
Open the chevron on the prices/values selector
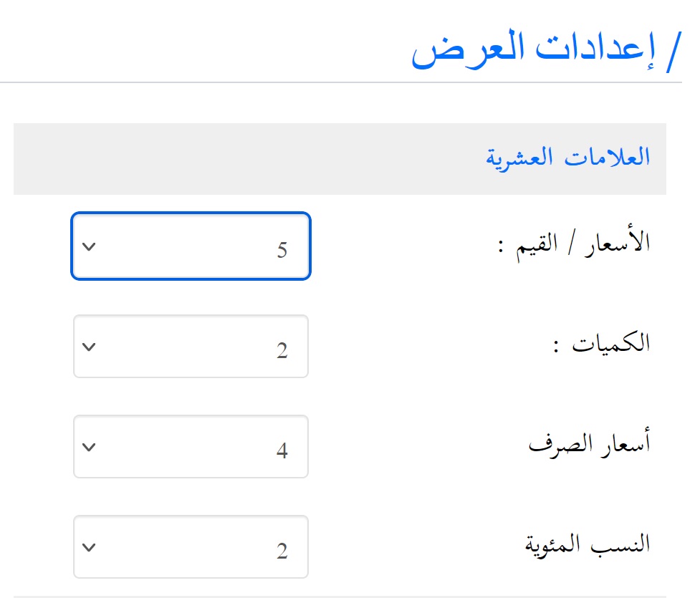coord(88,246)
